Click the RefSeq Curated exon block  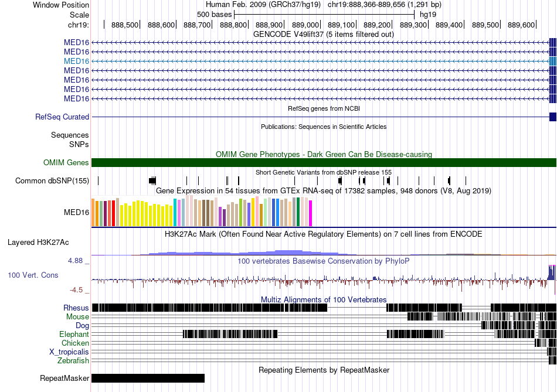pos(553,117)
